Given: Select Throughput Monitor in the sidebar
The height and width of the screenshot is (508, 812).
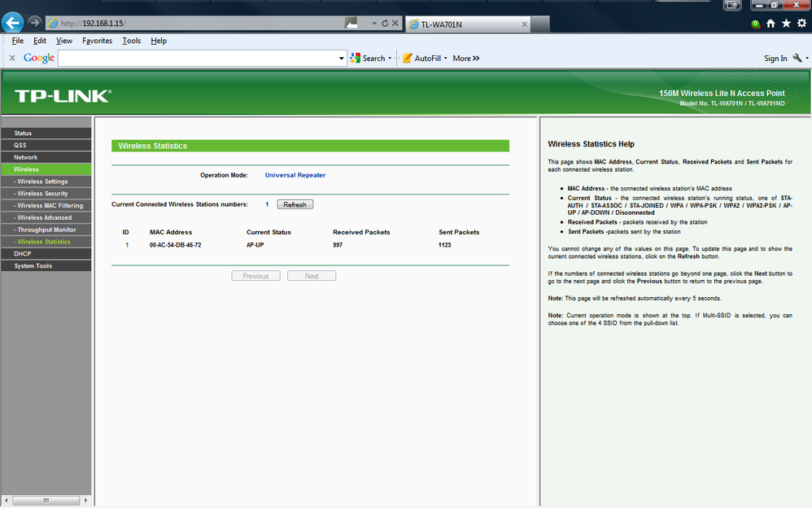Looking at the screenshot, I should 46,230.
